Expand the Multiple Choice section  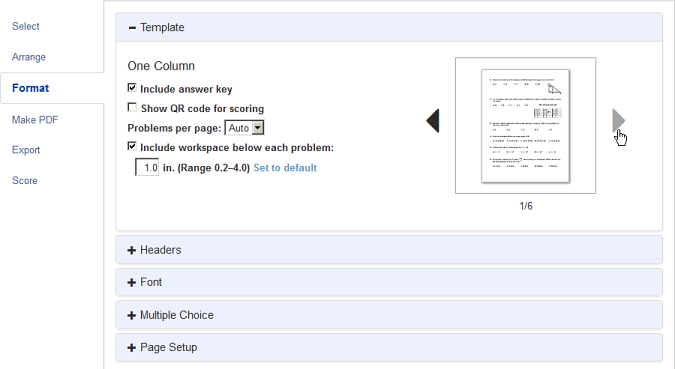[389, 315]
